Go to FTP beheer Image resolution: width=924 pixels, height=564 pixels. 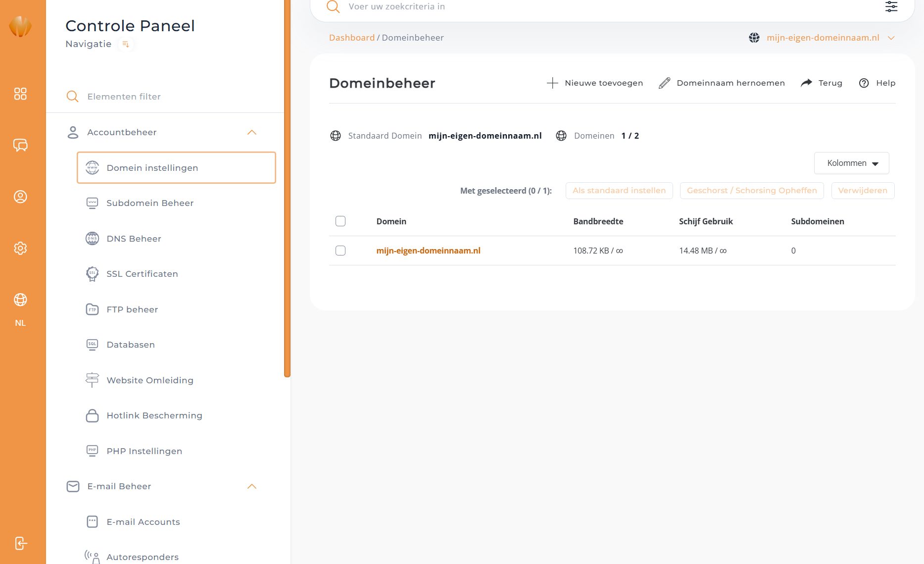[x=176, y=309]
